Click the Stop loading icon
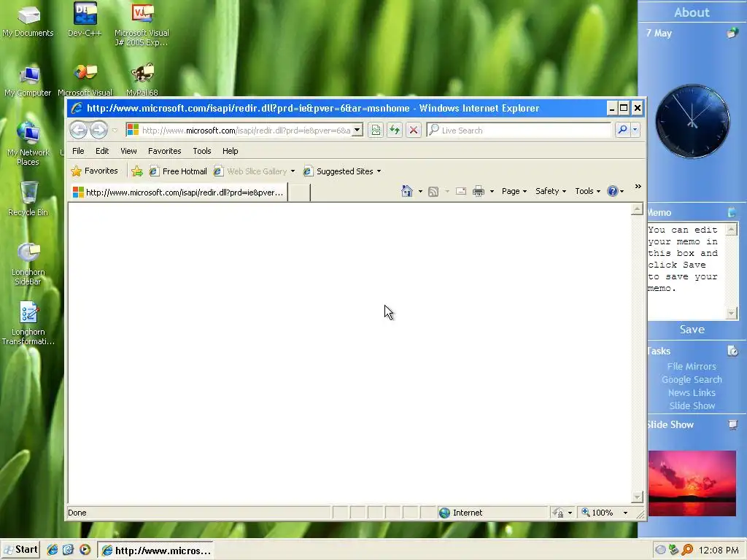This screenshot has width=747, height=560. (x=414, y=130)
